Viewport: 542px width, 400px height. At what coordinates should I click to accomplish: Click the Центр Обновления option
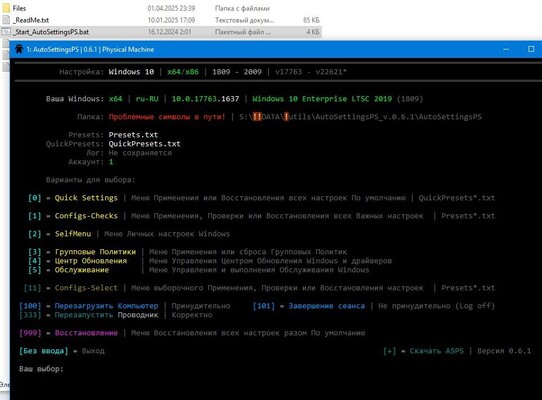91,261
